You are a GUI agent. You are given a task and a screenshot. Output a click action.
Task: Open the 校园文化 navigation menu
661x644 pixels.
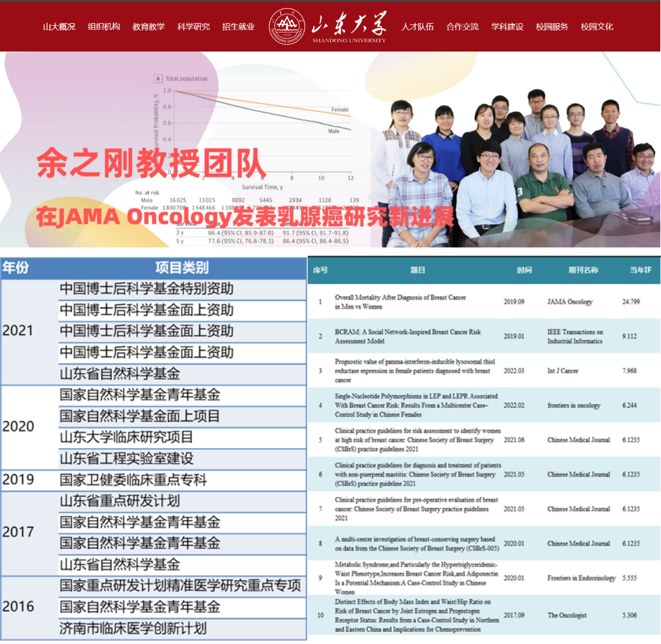click(597, 27)
